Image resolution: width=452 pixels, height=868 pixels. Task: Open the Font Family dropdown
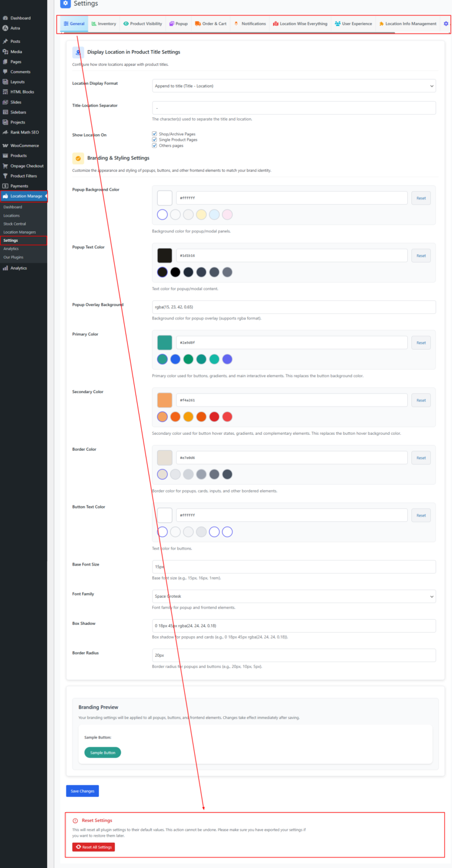[x=294, y=596]
